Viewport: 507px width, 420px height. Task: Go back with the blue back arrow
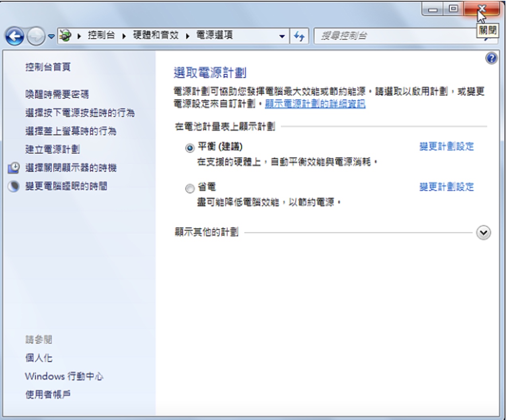(x=15, y=37)
